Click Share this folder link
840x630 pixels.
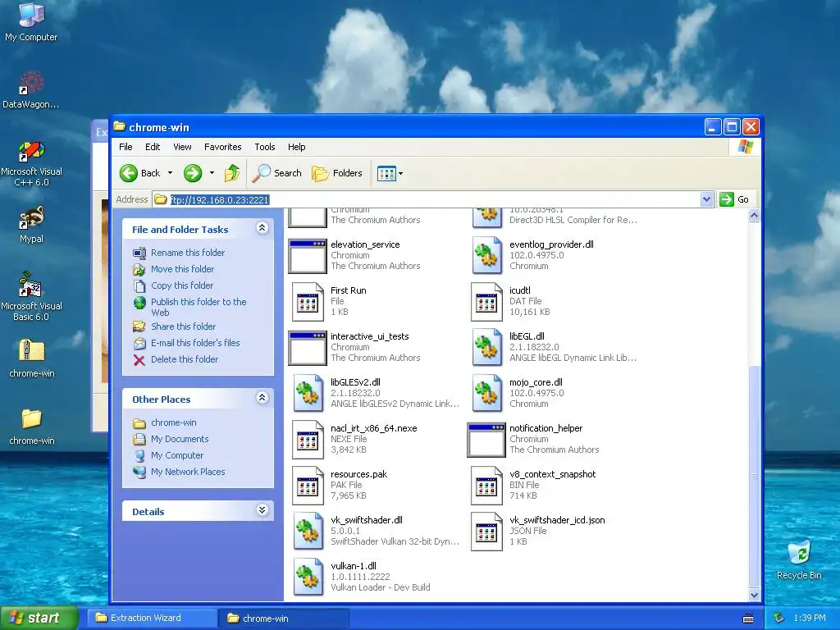point(183,326)
